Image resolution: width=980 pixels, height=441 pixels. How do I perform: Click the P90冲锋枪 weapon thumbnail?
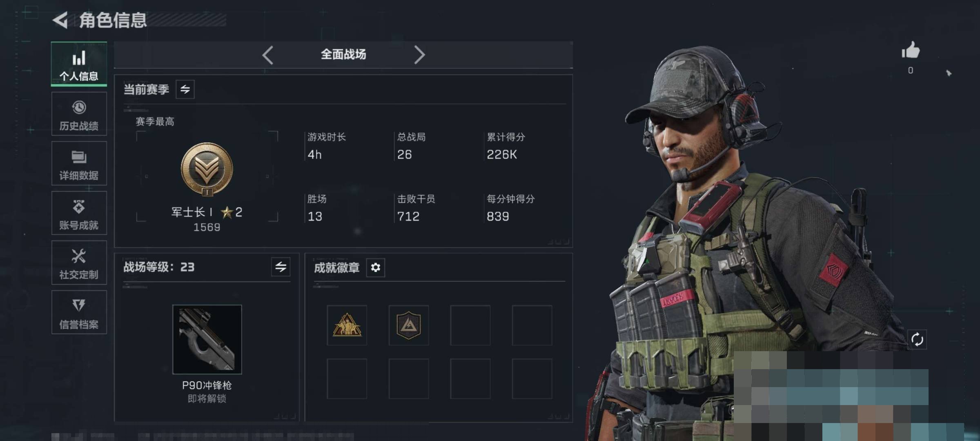(x=207, y=339)
